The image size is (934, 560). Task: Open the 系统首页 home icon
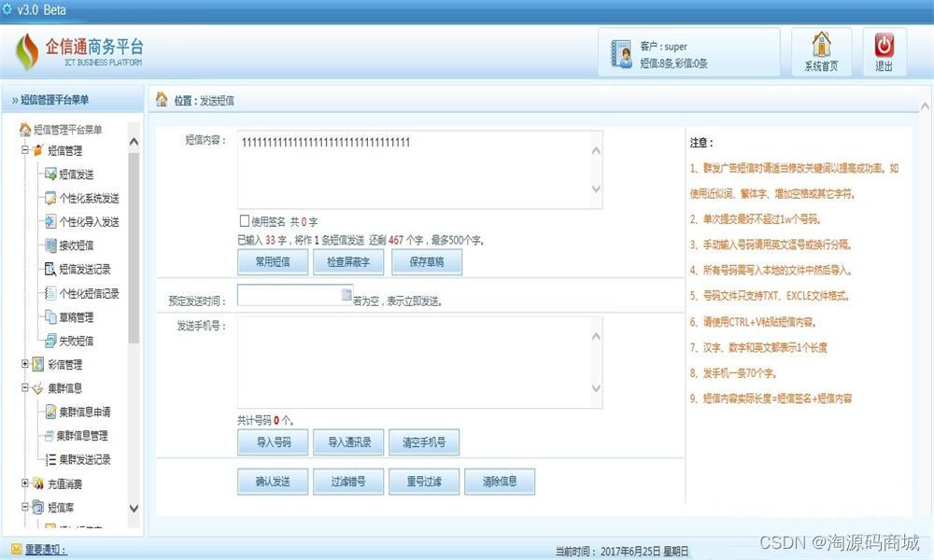[821, 45]
